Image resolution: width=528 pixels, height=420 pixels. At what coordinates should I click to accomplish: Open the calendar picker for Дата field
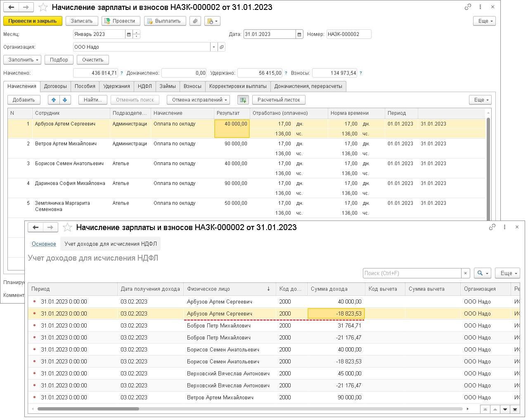pos(299,34)
